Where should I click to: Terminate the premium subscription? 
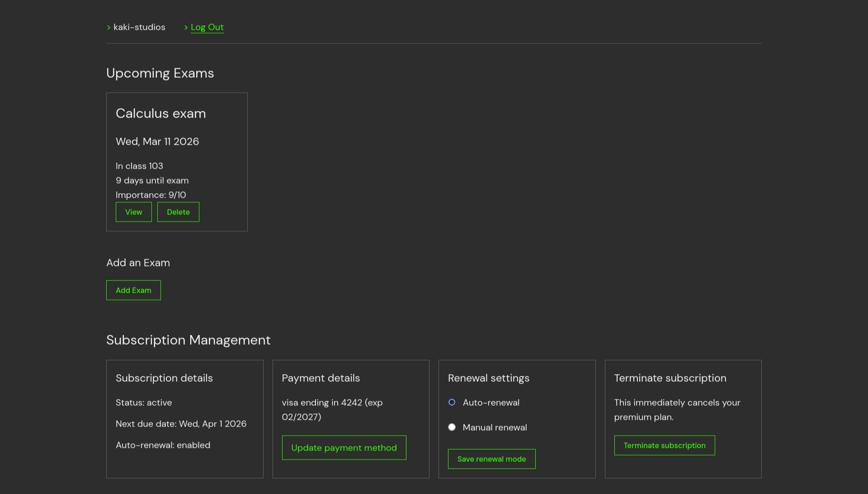[664, 445]
